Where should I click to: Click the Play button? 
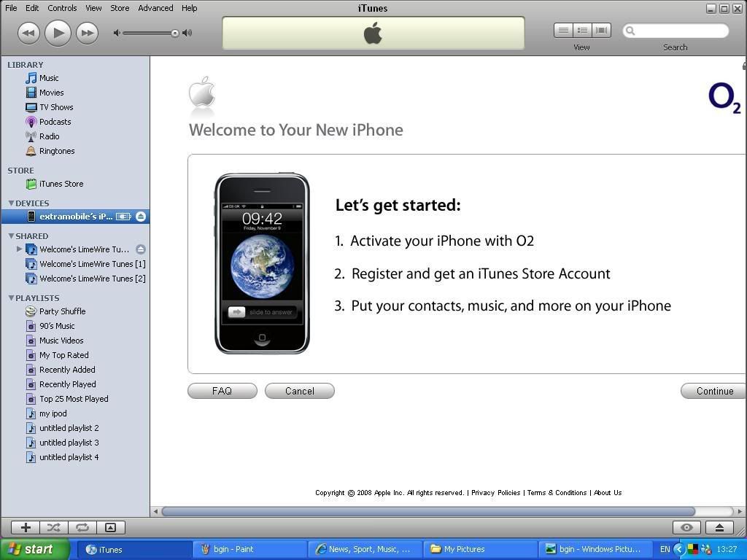point(58,33)
